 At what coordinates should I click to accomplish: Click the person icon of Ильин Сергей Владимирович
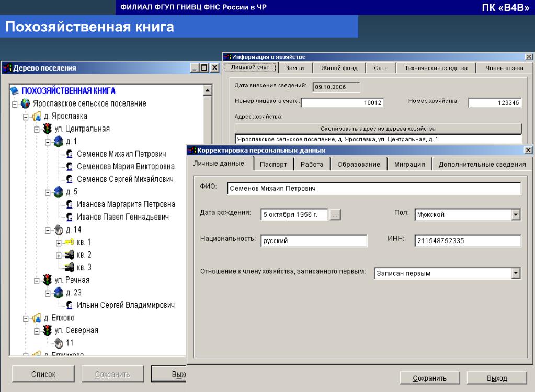(x=69, y=305)
